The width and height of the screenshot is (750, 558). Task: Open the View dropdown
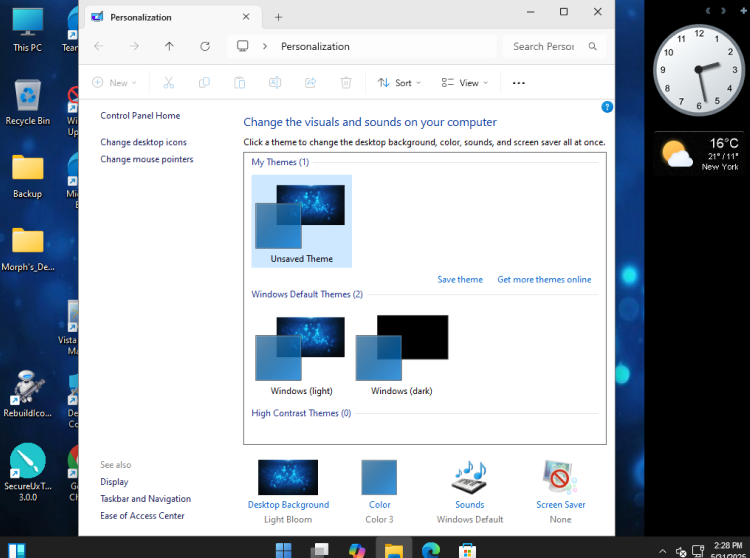pyautogui.click(x=464, y=83)
